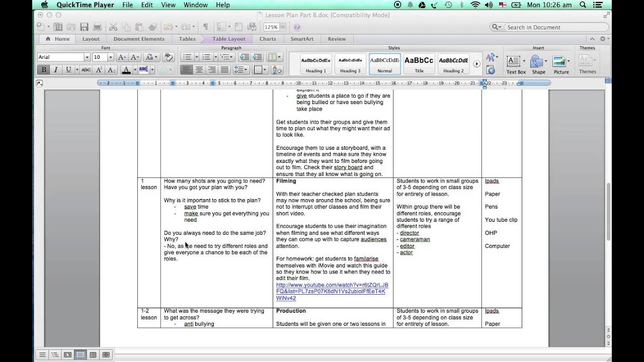This screenshot has width=644, height=362.
Task: Start a numbered list
Action: [205, 57]
